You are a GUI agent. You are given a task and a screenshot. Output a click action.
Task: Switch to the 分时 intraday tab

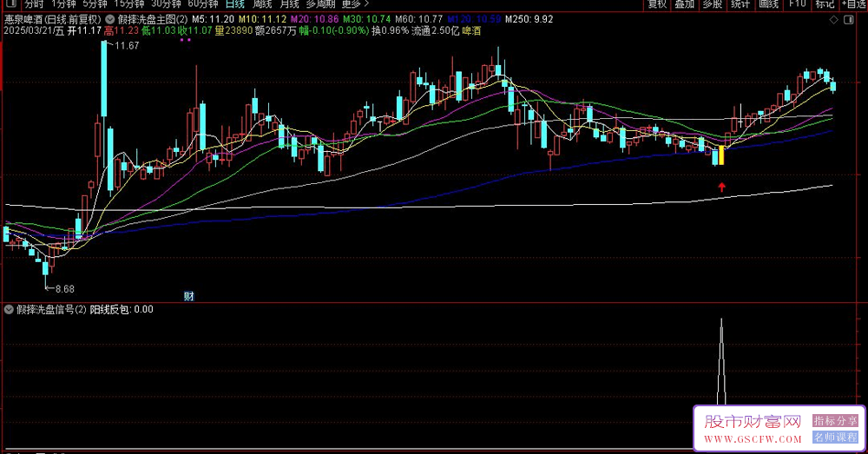35,3
